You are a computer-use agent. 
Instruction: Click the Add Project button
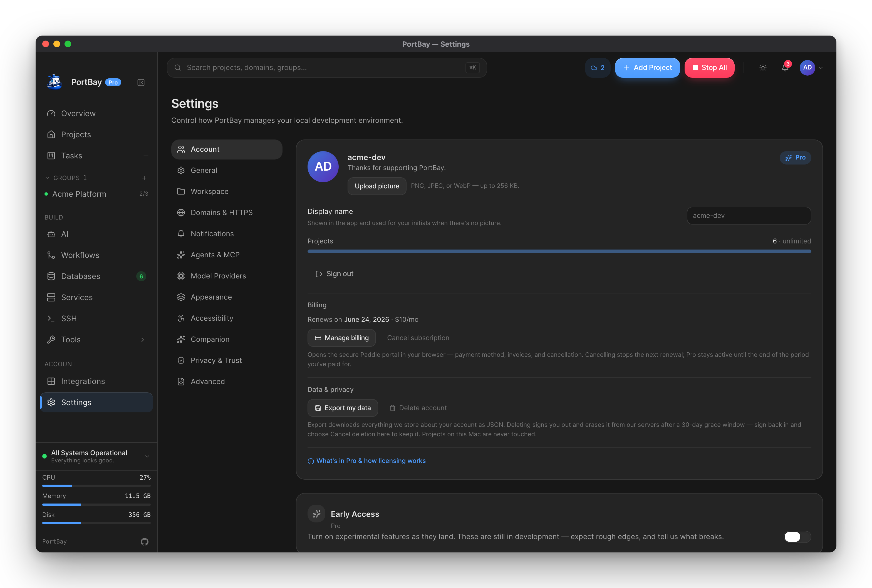[x=647, y=68]
